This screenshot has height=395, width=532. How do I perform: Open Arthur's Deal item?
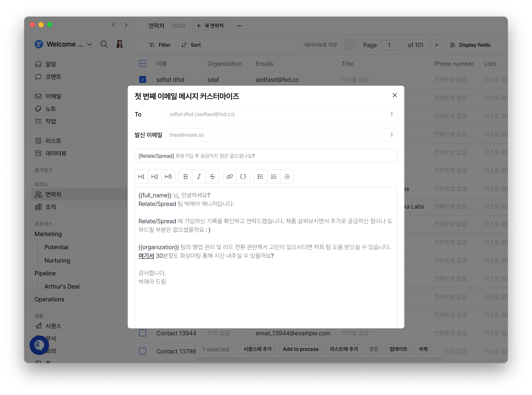click(x=62, y=286)
